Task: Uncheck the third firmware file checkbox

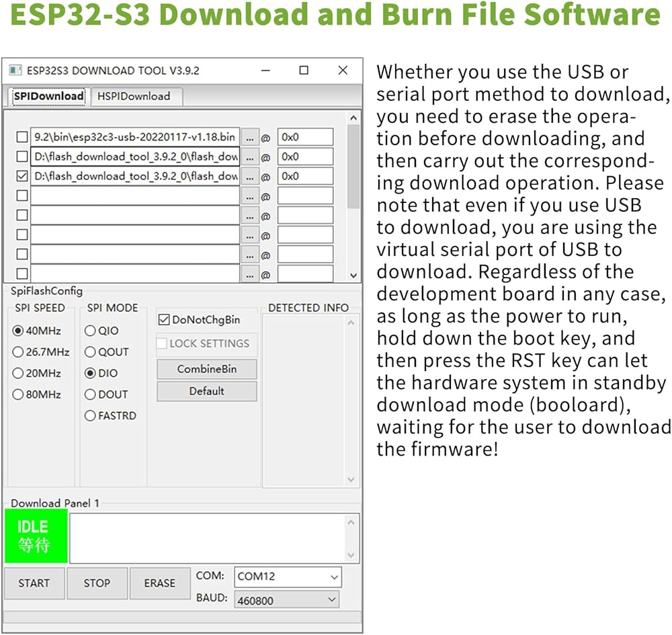Action: pos(22,177)
